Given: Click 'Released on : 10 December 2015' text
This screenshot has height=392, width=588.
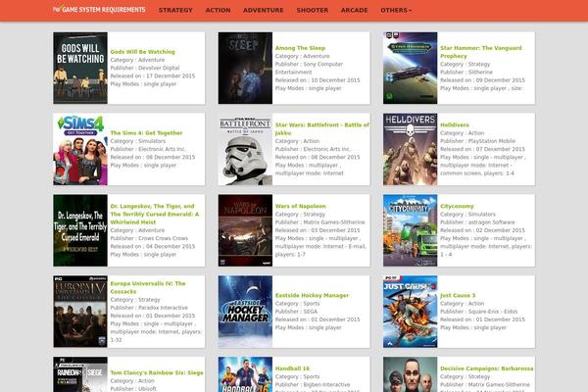Looking at the screenshot, I should [x=318, y=80].
